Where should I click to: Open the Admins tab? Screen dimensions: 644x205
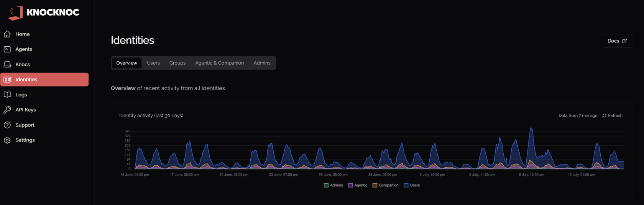[x=262, y=63]
